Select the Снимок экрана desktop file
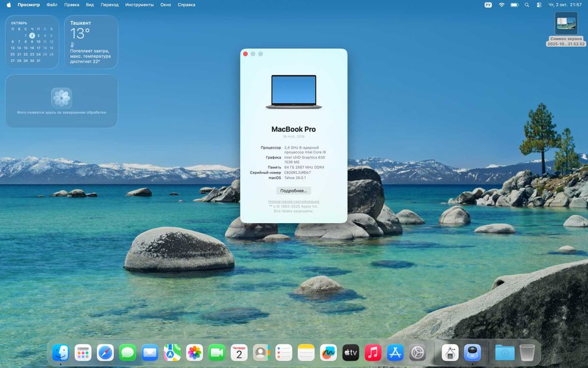This screenshot has width=588, height=368. tap(566, 29)
